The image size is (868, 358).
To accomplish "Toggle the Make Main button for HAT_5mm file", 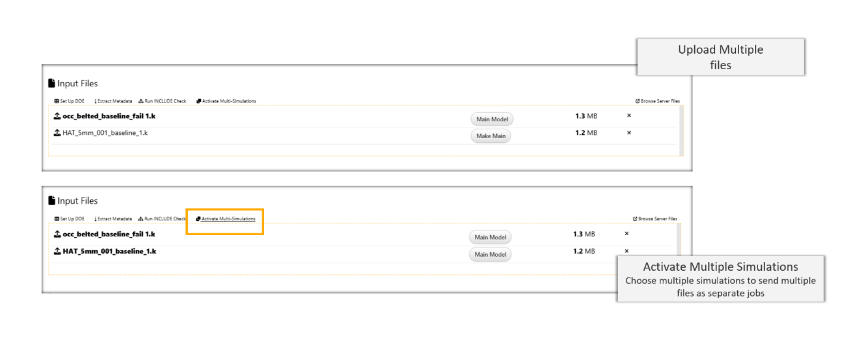I will 491,136.
